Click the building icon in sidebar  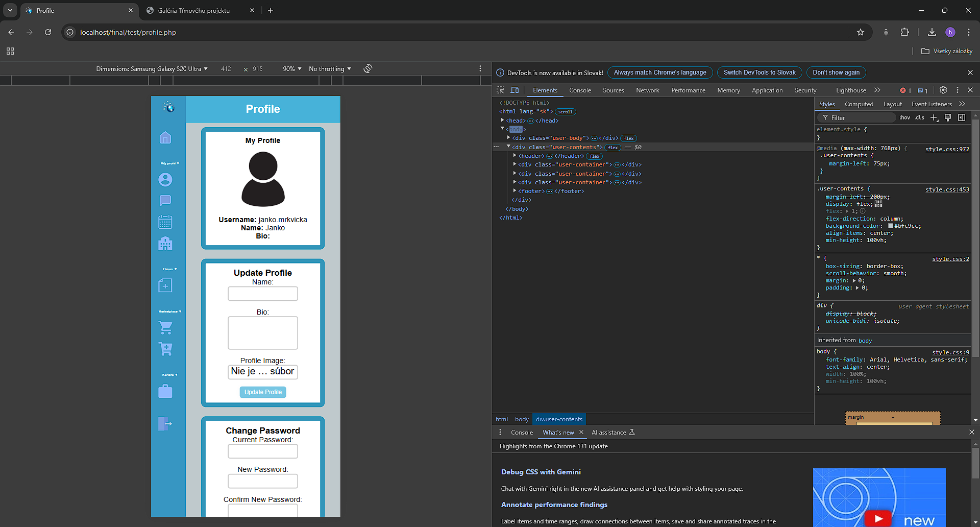point(165,243)
